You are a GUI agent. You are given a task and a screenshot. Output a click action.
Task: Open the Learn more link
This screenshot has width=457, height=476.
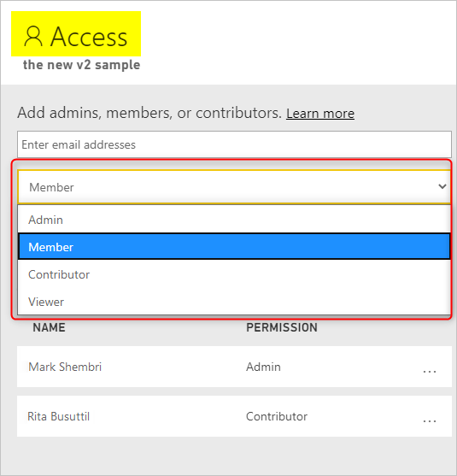click(x=320, y=114)
